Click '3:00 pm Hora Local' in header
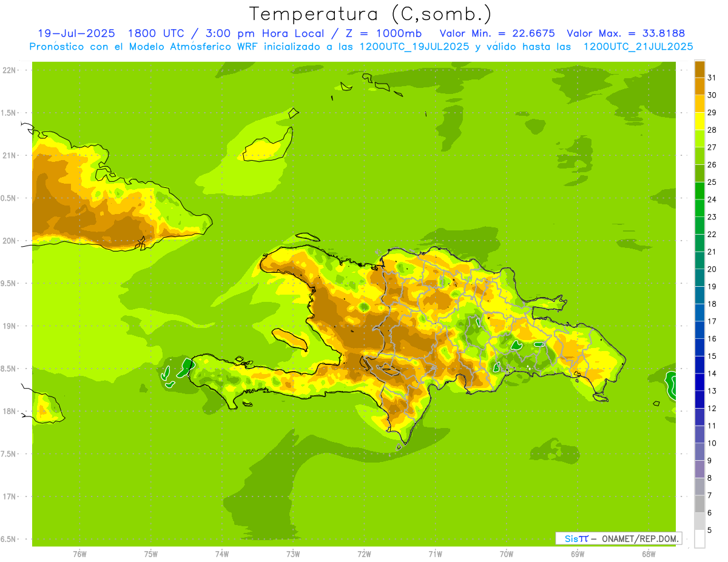 coord(265,33)
